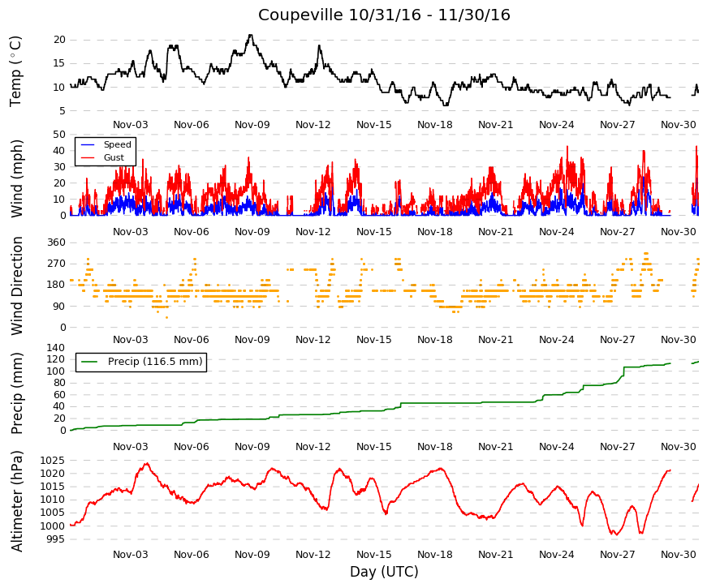The height and width of the screenshot is (588, 707).
Task: Select the Speed legend label
Action: [x=117, y=144]
